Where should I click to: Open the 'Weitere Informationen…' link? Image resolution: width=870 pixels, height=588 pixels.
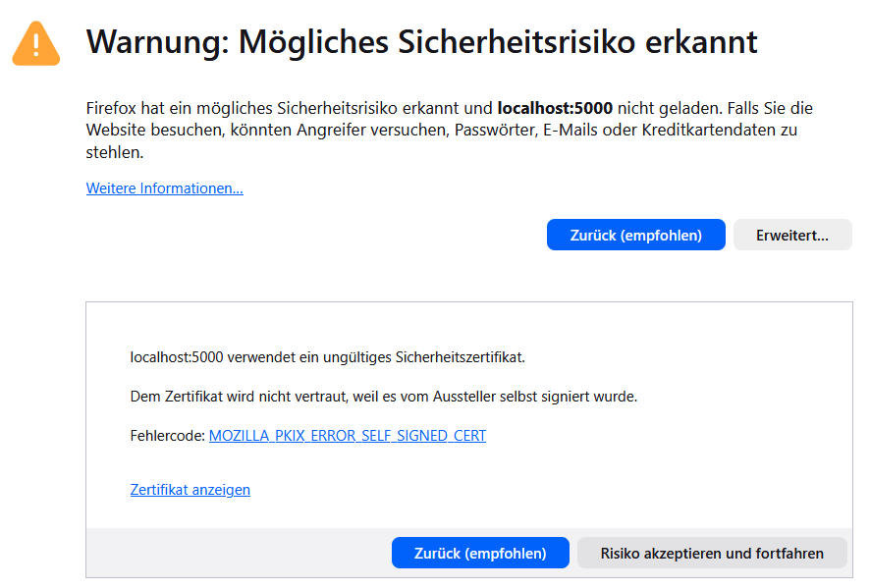pyautogui.click(x=164, y=188)
